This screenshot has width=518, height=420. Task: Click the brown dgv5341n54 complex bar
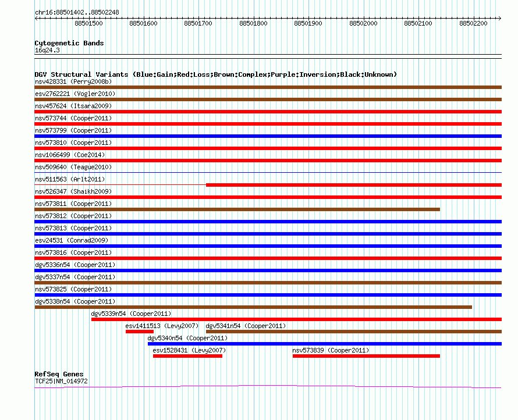tap(354, 332)
